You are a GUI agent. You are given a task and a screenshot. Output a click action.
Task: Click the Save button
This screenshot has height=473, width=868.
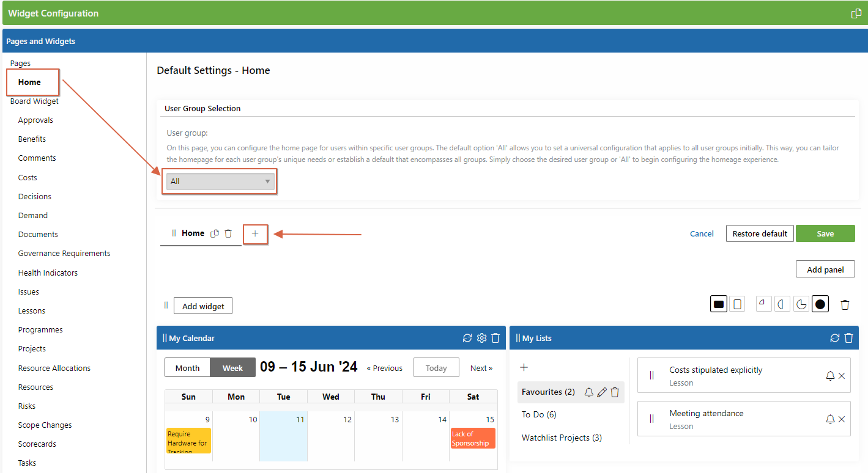(x=825, y=233)
